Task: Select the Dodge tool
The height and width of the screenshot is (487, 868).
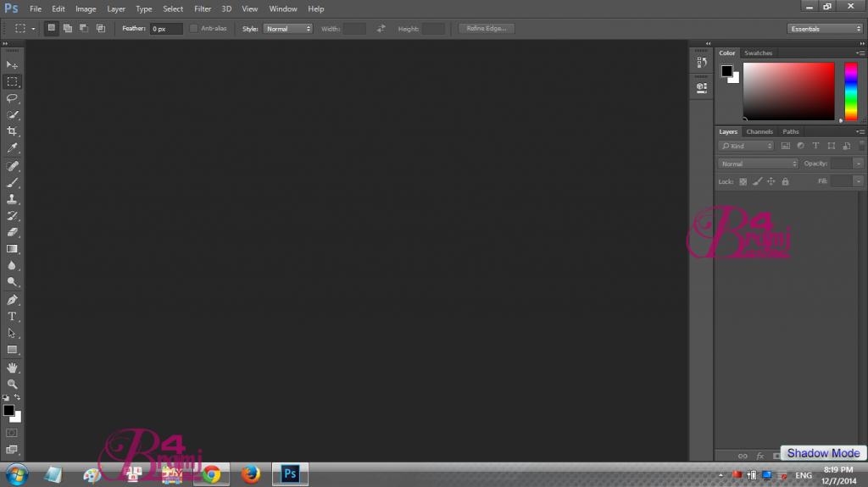Action: (12, 282)
